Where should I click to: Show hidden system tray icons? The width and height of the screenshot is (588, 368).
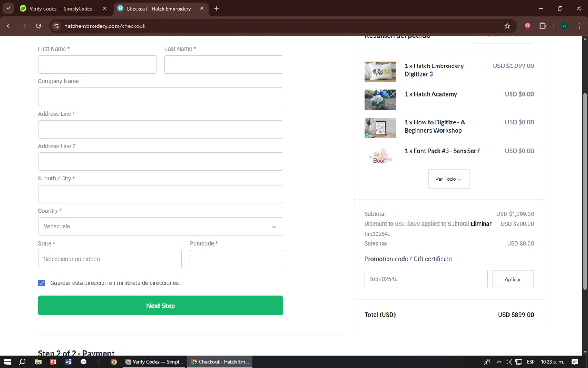pos(499,362)
